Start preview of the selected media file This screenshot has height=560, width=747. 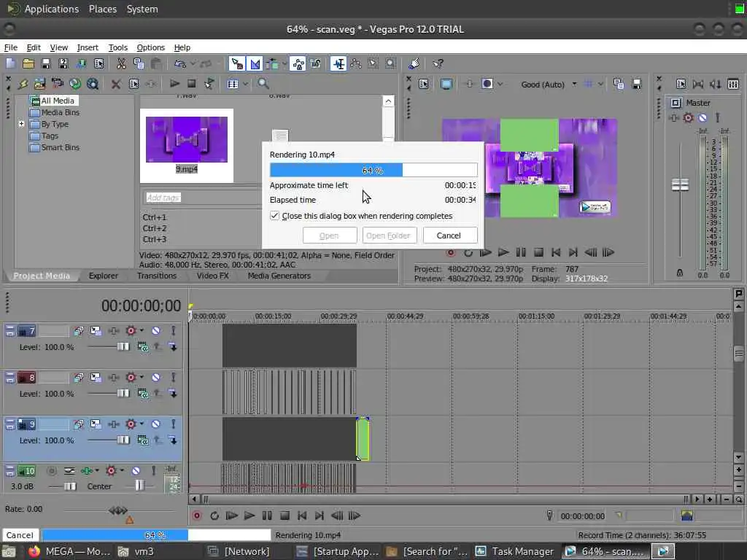click(174, 84)
